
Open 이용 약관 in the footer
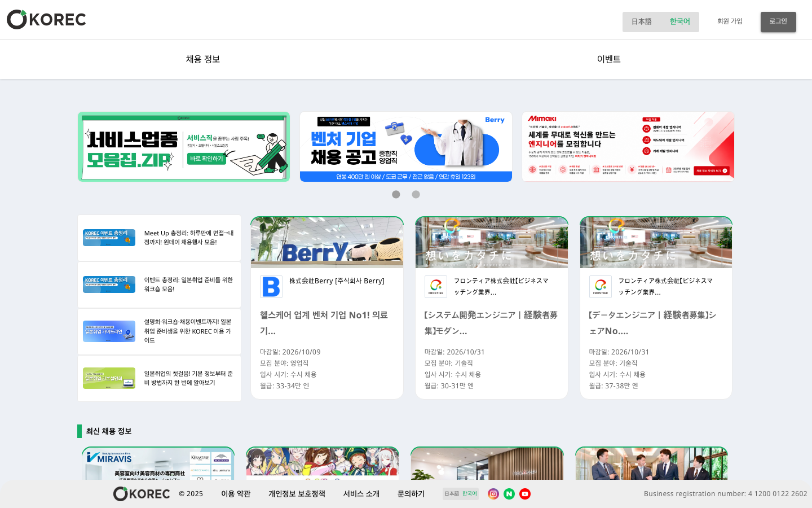pos(236,494)
